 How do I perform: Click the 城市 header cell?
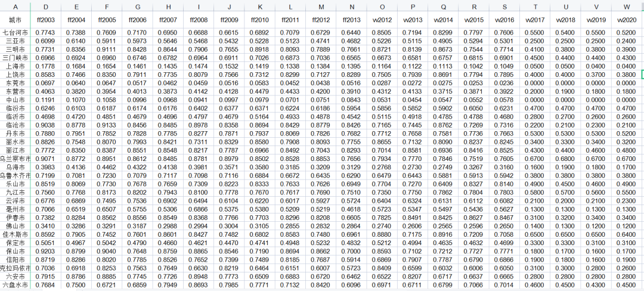click(x=15, y=20)
